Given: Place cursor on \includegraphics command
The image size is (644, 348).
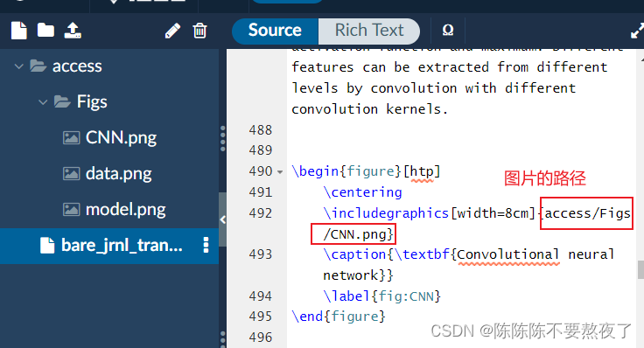Looking at the screenshot, I should tap(386, 213).
